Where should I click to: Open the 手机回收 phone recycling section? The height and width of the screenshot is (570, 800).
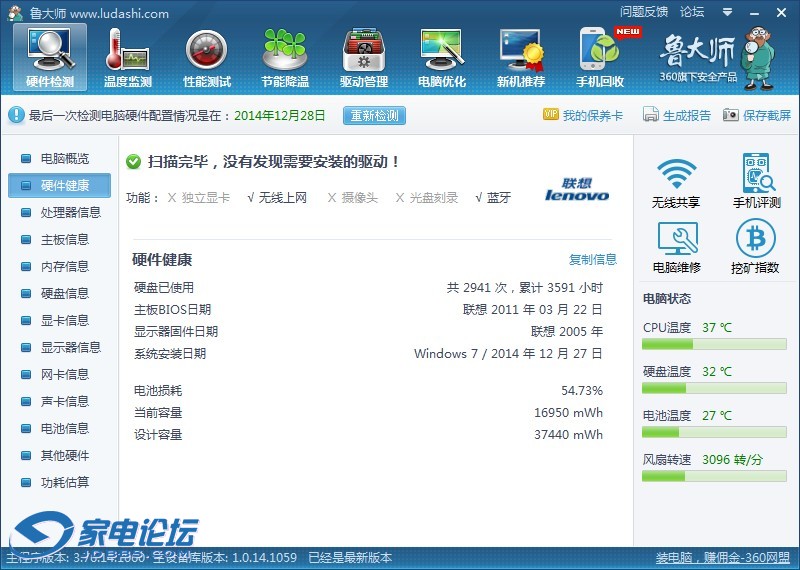(600, 57)
